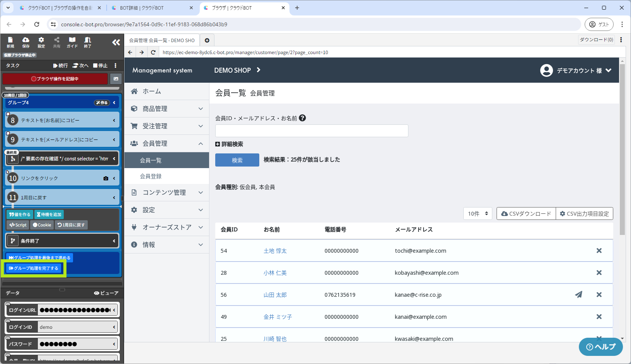Click the 次へ (next) control
The image size is (631, 364).
point(80,66)
